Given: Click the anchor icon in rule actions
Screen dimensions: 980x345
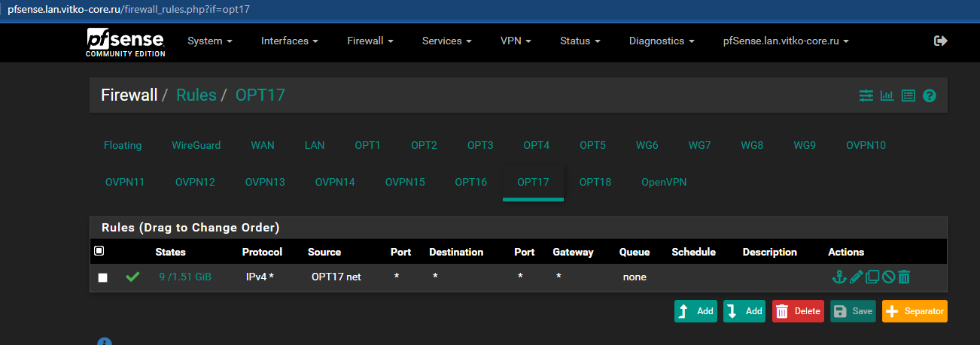Looking at the screenshot, I should coord(839,277).
